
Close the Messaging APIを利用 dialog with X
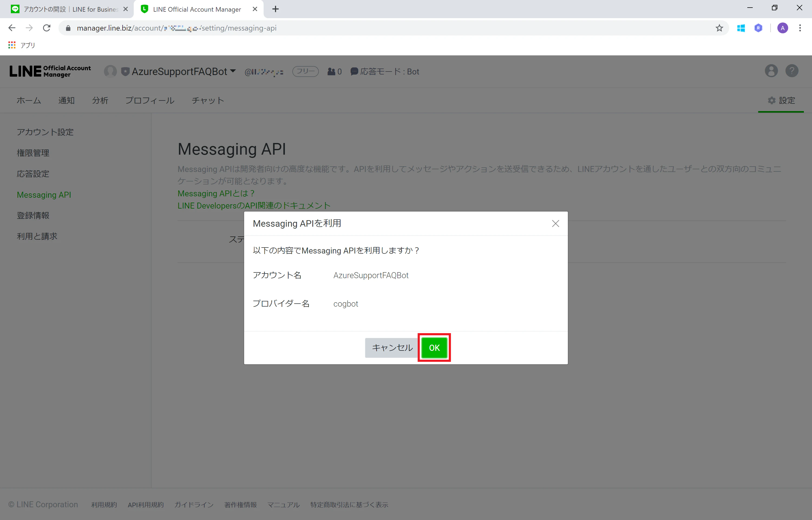[x=555, y=223]
